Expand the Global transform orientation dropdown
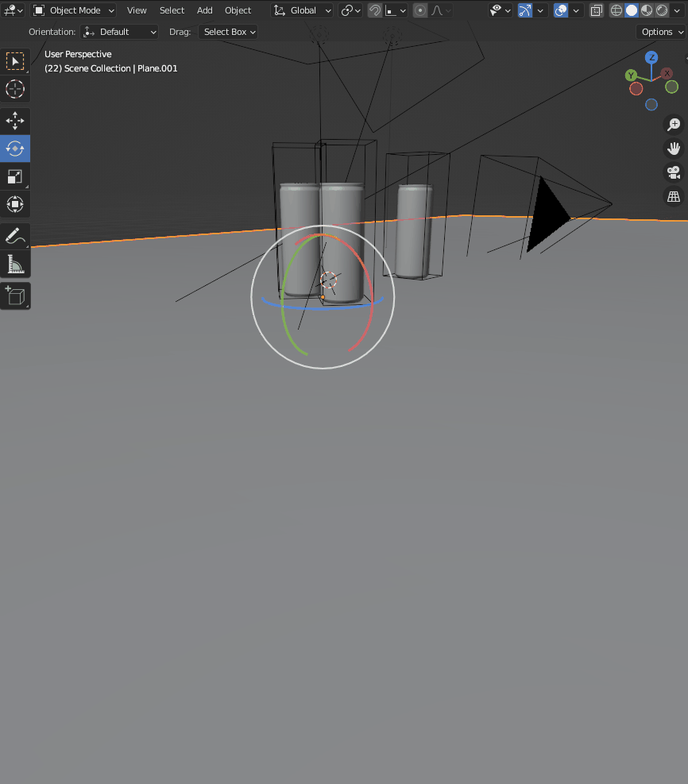The image size is (688, 784). 303,10
